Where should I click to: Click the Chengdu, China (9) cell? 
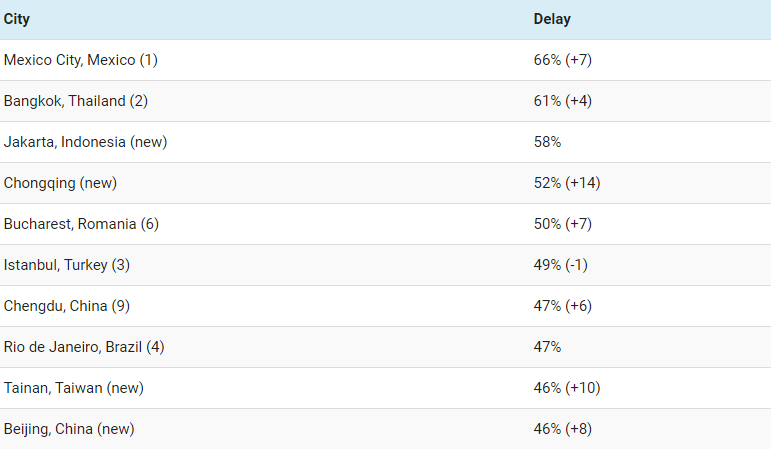(68, 306)
